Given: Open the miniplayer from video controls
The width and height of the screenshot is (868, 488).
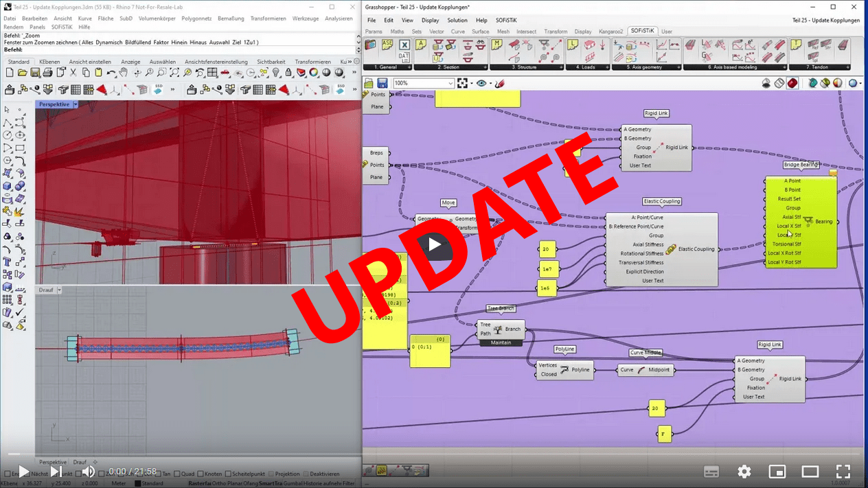Looking at the screenshot, I should 777,472.
